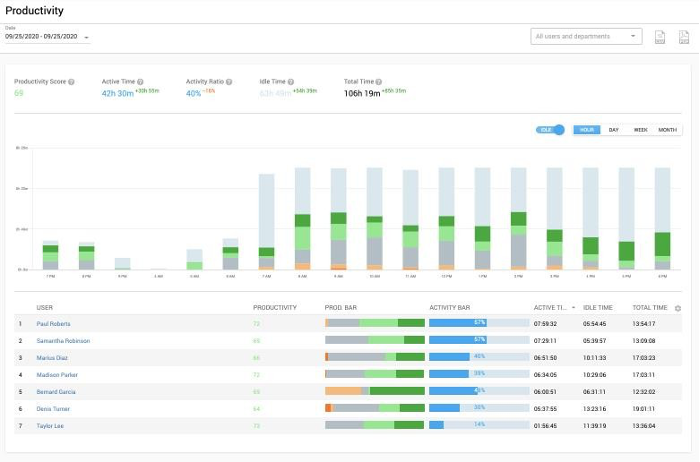
Task: Open Taylor Lee user details
Action: pyautogui.click(x=50, y=425)
